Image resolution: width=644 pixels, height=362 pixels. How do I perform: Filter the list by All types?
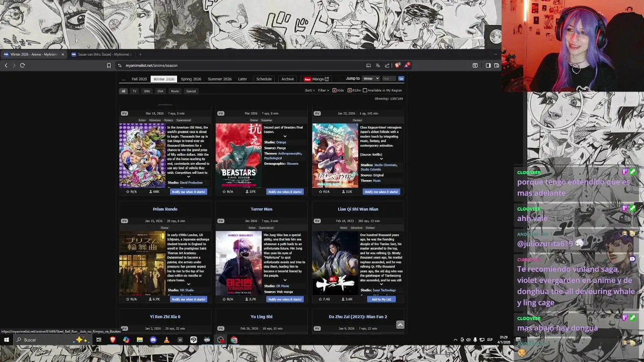(x=123, y=91)
